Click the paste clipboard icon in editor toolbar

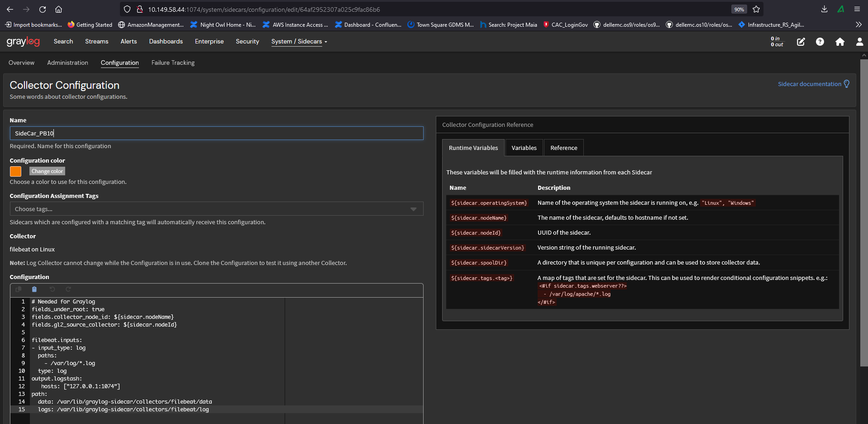coord(34,289)
